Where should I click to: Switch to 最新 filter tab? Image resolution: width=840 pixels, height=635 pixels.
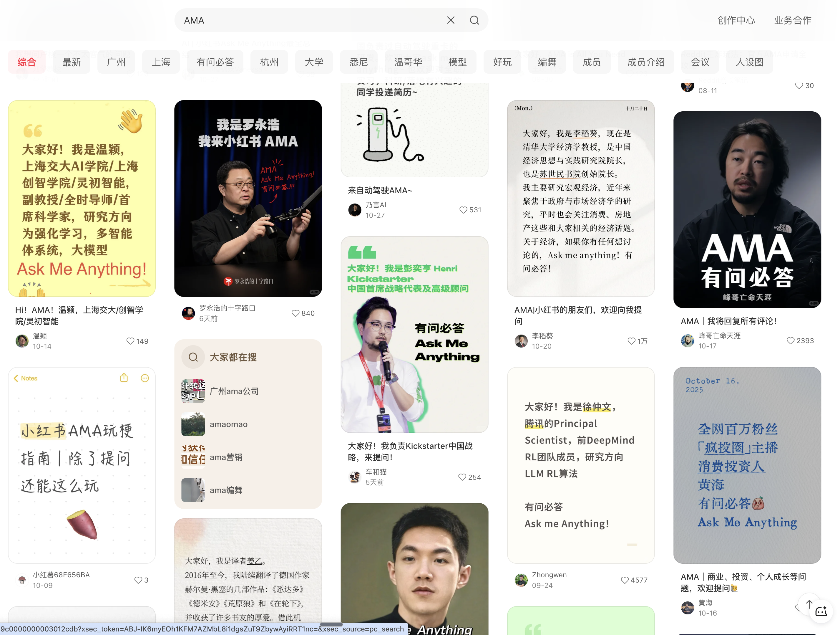pyautogui.click(x=72, y=62)
